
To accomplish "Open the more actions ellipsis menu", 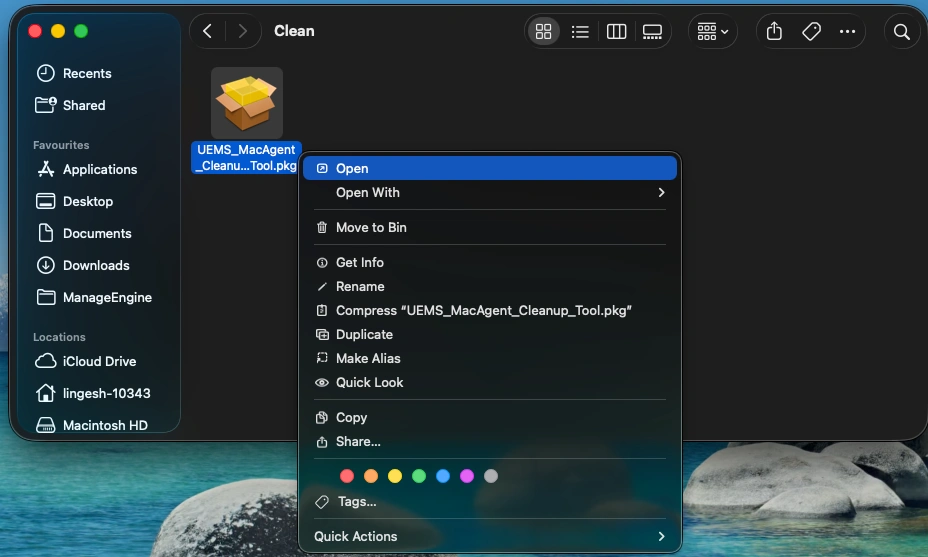I will (848, 31).
